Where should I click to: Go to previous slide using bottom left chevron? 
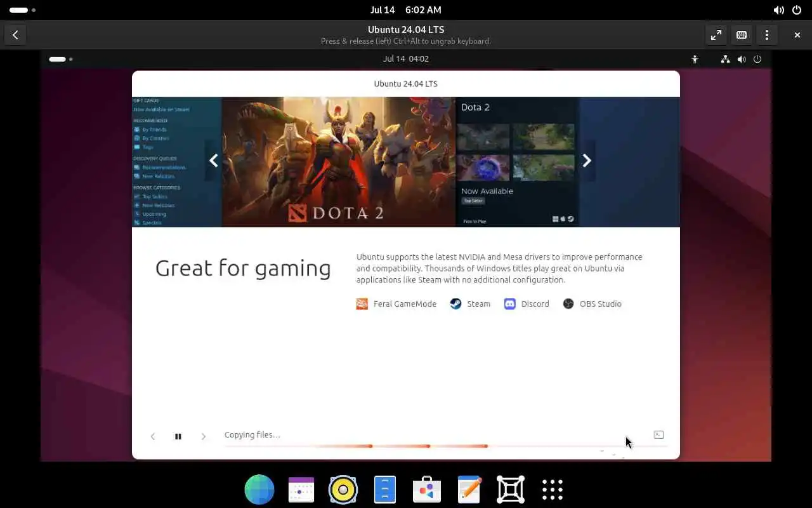(153, 436)
